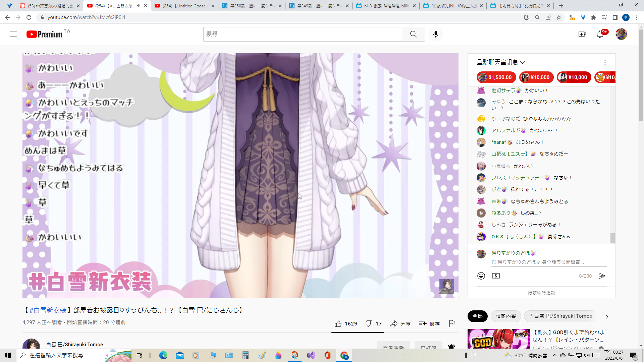This screenshot has height=362, width=644.
Task: Open Task View on taskbar
Action: click(140, 355)
